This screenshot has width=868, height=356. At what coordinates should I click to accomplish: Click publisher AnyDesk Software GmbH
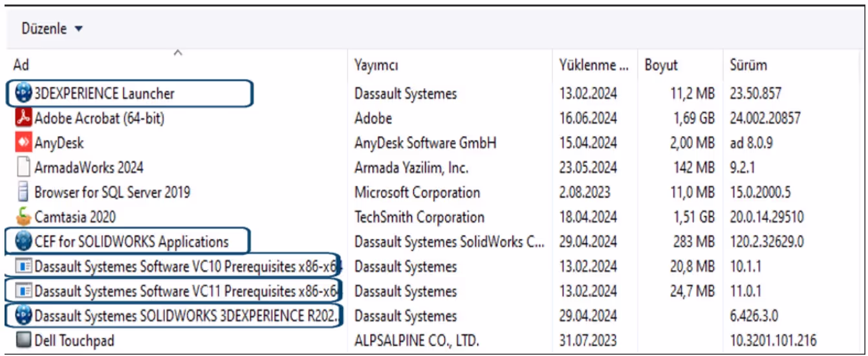(x=425, y=142)
